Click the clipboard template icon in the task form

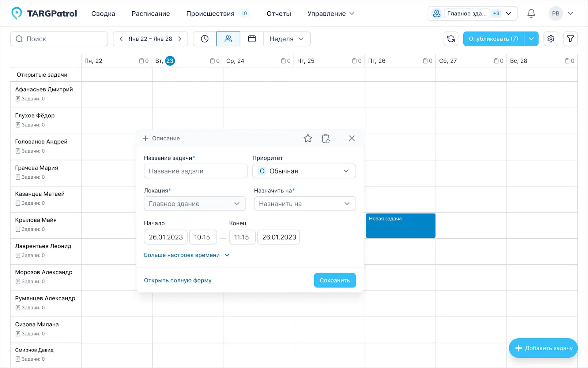coord(326,138)
